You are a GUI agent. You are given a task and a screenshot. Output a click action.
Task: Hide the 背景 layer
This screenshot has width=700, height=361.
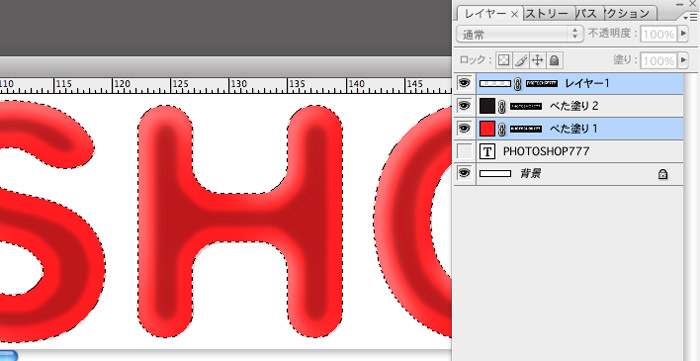465,174
